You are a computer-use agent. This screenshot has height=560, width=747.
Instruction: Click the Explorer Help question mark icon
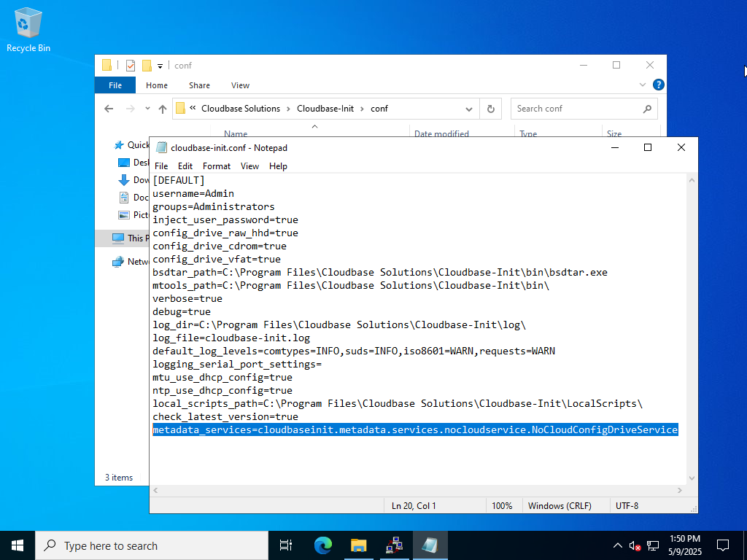[x=659, y=85]
